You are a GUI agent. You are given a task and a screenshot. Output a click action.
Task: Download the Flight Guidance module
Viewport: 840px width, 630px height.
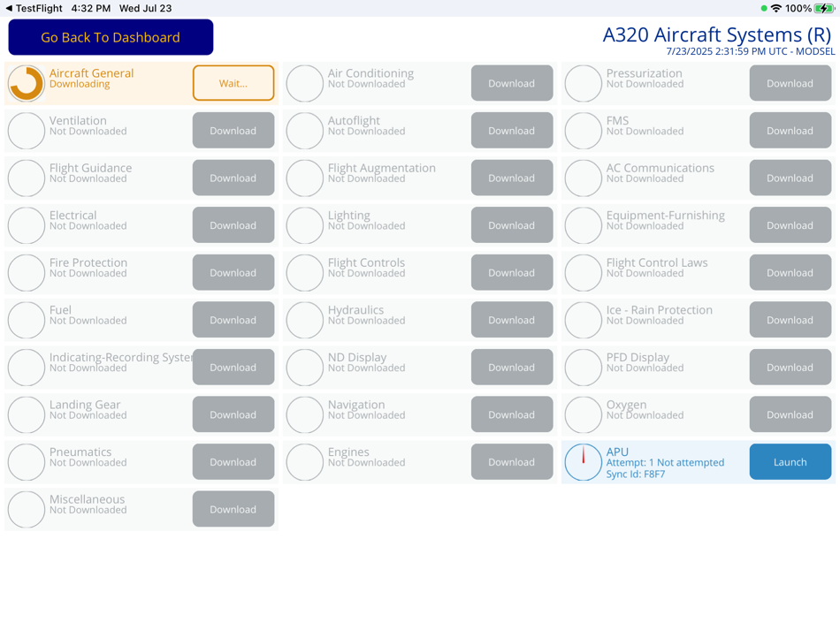tap(233, 178)
